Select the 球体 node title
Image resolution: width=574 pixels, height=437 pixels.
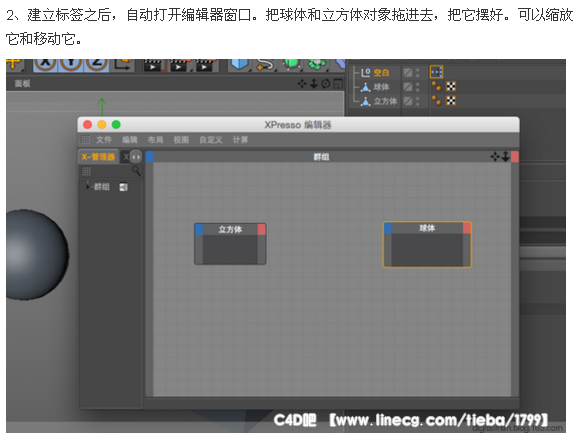point(427,228)
